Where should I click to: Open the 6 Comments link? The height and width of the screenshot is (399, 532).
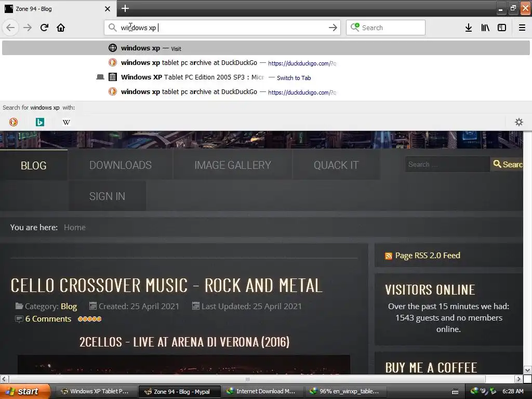(48, 319)
